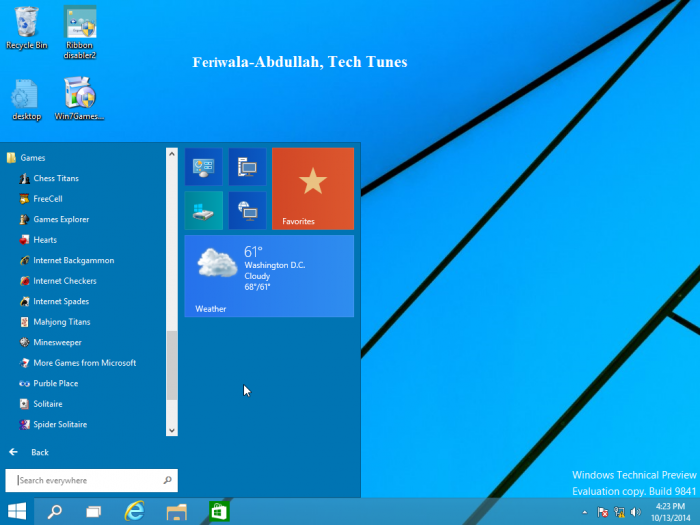Open the Windows drive tile

[204, 210]
